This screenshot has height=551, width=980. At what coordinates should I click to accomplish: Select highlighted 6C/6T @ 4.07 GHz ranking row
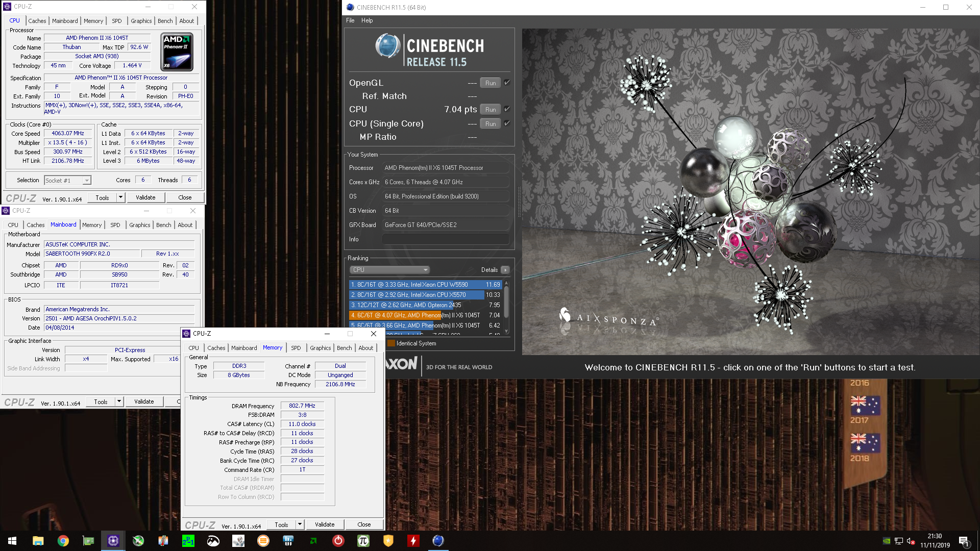[x=425, y=315]
